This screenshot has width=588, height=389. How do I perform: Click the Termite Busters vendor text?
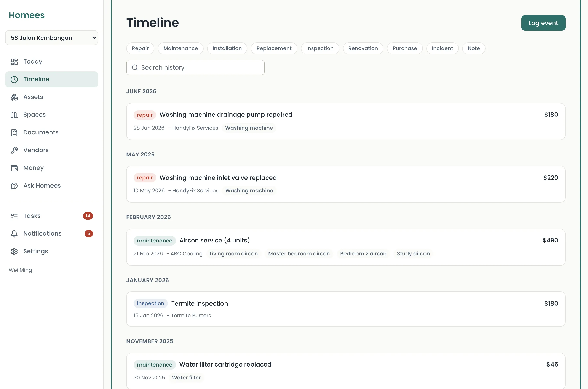[191, 316]
